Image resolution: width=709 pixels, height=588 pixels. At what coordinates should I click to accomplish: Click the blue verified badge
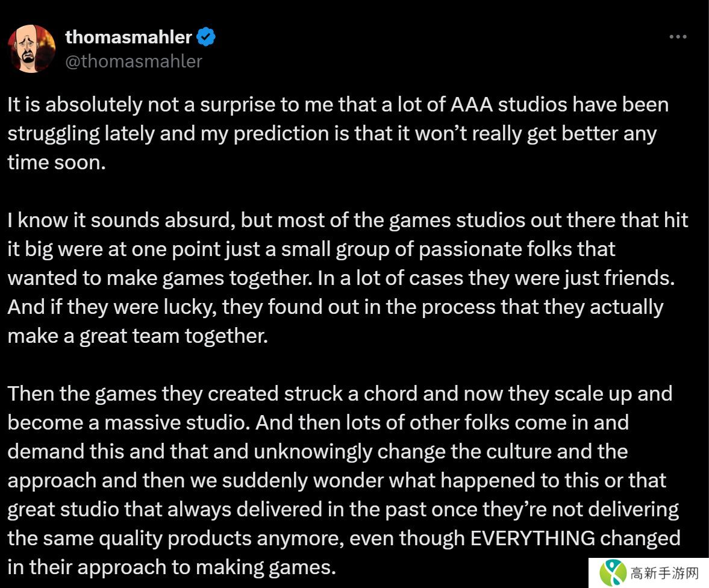point(206,37)
